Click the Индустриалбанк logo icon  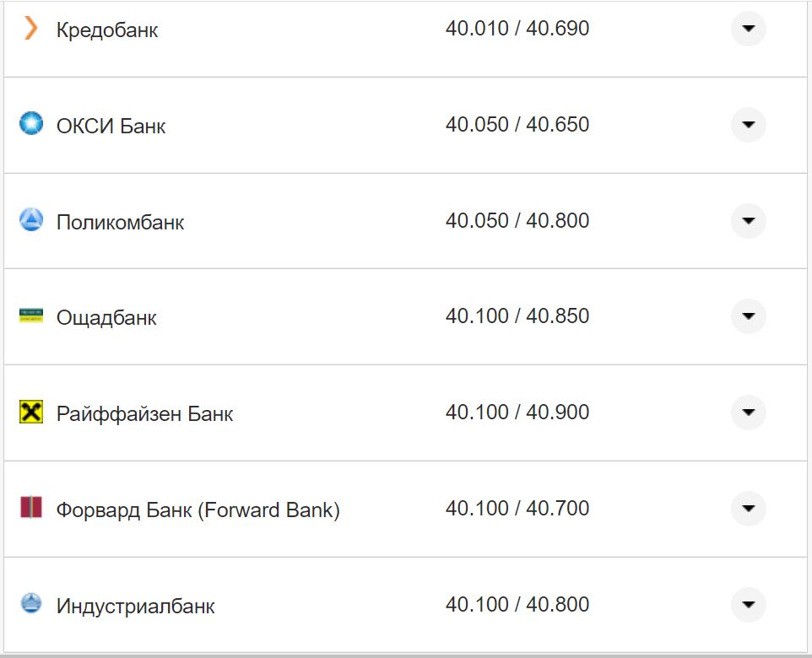coord(31,604)
